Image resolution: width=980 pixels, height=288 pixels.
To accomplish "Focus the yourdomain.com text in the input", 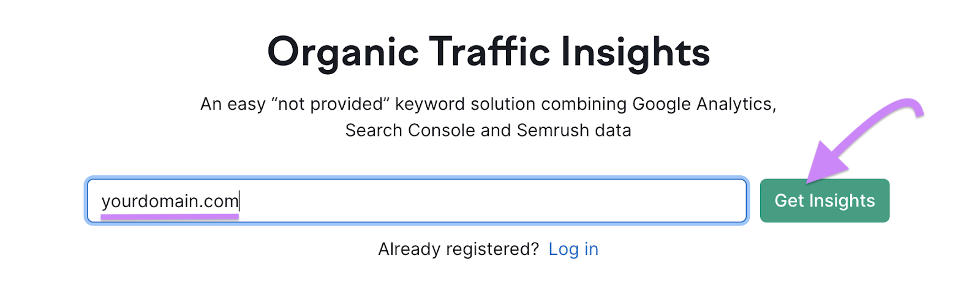I will click(x=169, y=201).
